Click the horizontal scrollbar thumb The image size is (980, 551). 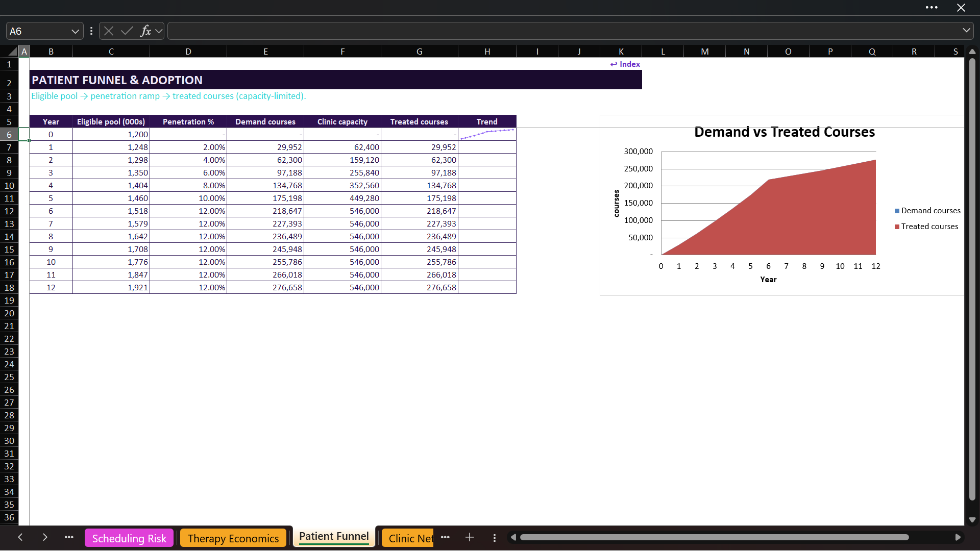[715, 537]
